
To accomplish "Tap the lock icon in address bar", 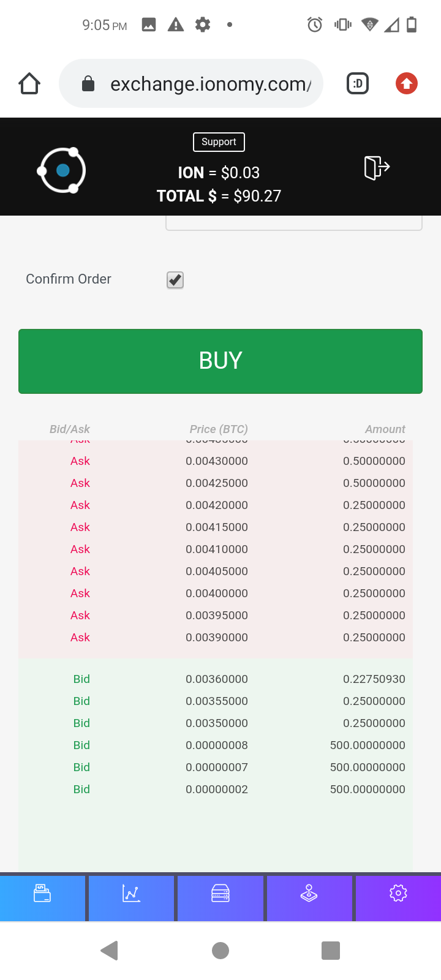I will pyautogui.click(x=88, y=84).
